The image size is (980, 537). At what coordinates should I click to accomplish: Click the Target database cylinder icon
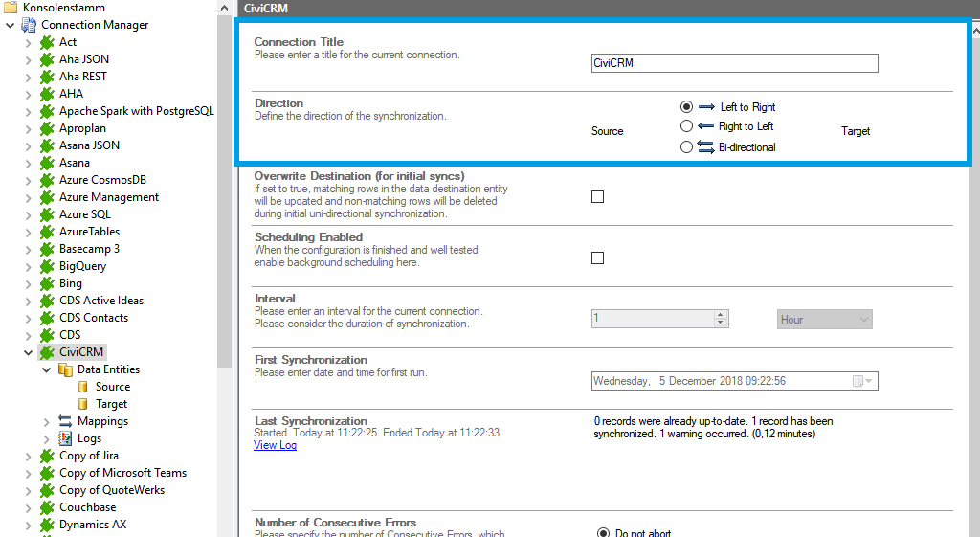click(83, 404)
